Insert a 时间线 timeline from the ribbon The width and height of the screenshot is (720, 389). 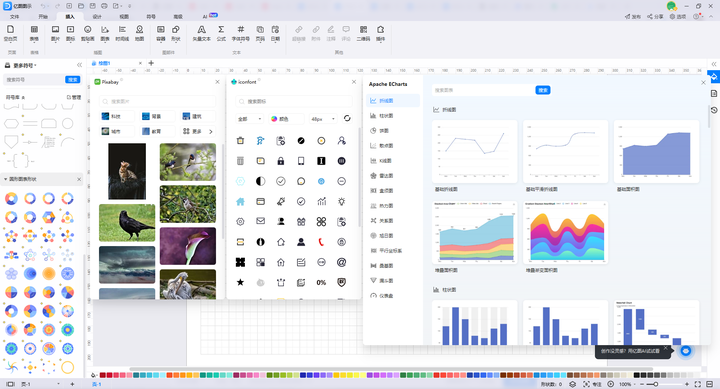tap(122, 33)
